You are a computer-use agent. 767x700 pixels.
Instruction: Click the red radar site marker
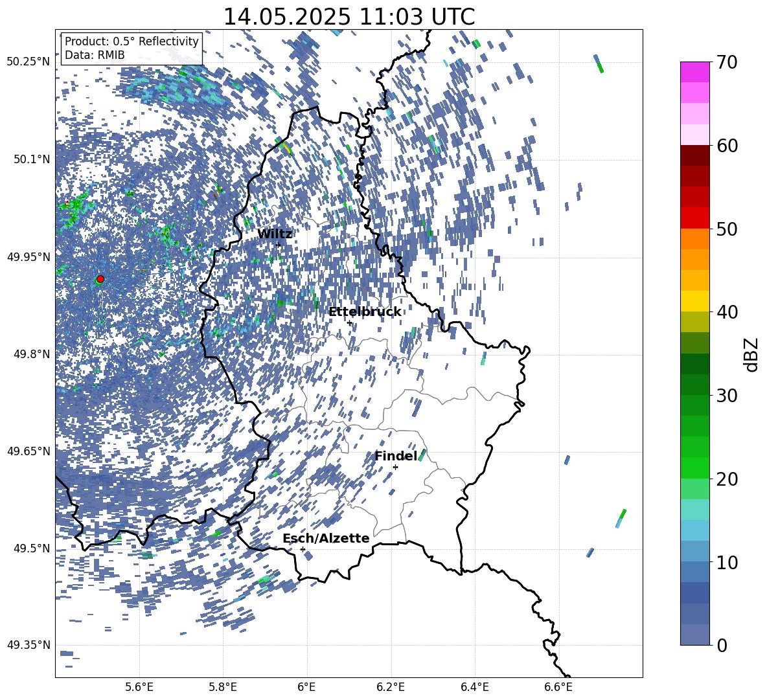(100, 279)
